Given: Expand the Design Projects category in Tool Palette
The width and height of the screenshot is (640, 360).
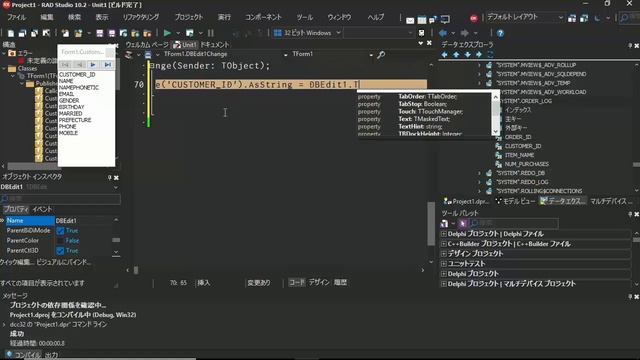Looking at the screenshot, I should pos(444,253).
